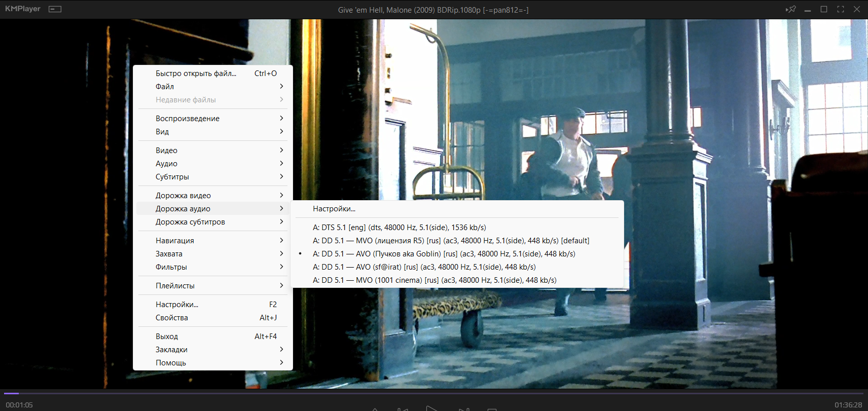868x411 pixels.
Task: Click the total duration 01:36:28
Action: [848, 405]
